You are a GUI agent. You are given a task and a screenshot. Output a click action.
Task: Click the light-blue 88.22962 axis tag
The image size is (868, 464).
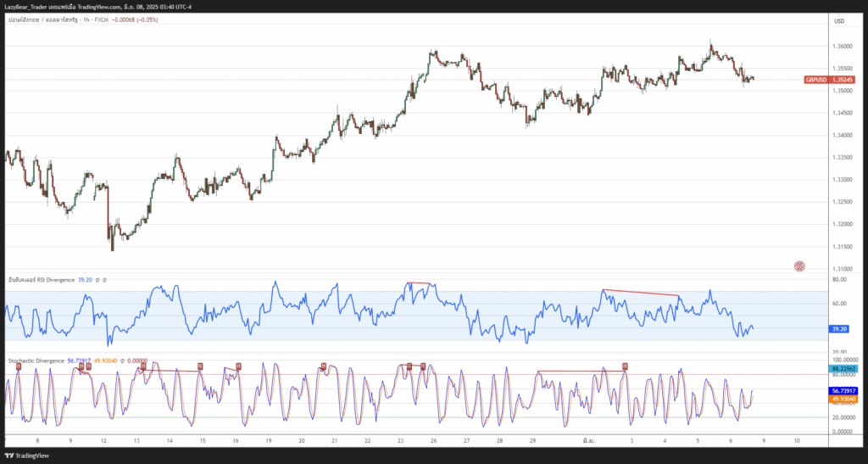pos(844,369)
